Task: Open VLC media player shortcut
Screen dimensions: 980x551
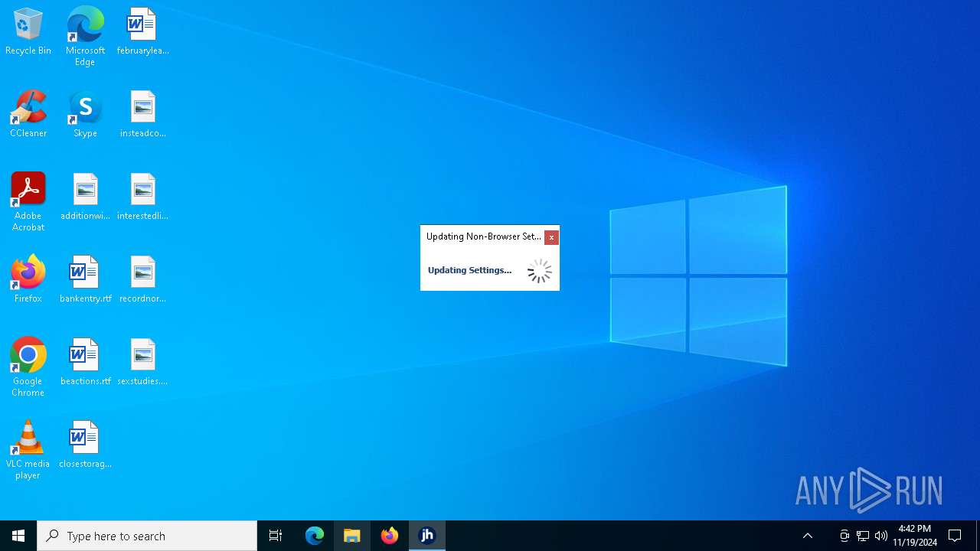Action: pos(28,450)
